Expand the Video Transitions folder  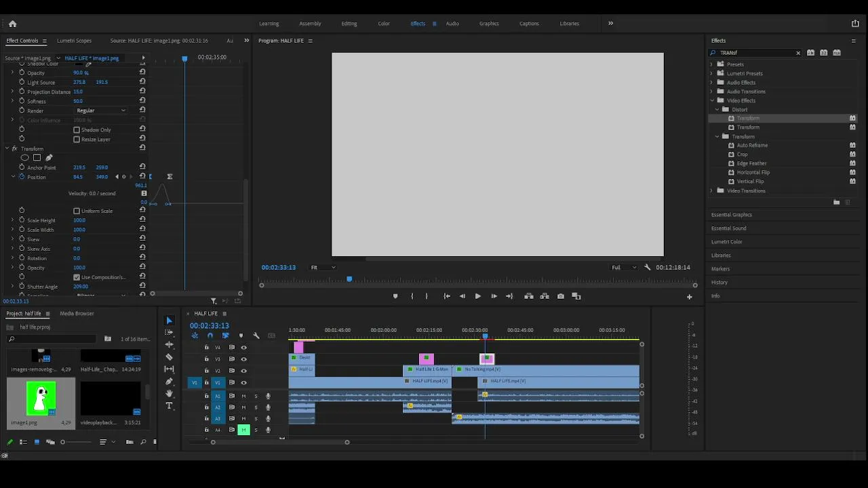click(711, 190)
